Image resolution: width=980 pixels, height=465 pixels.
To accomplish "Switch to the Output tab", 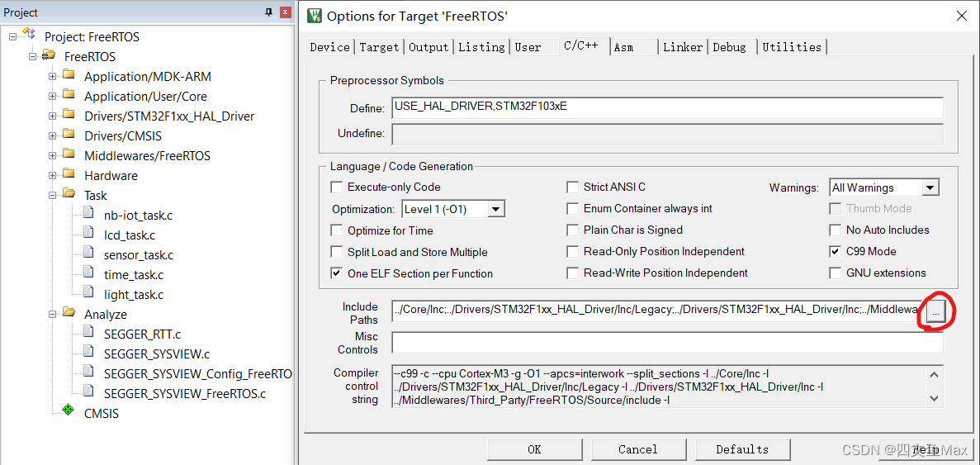I will [x=428, y=47].
